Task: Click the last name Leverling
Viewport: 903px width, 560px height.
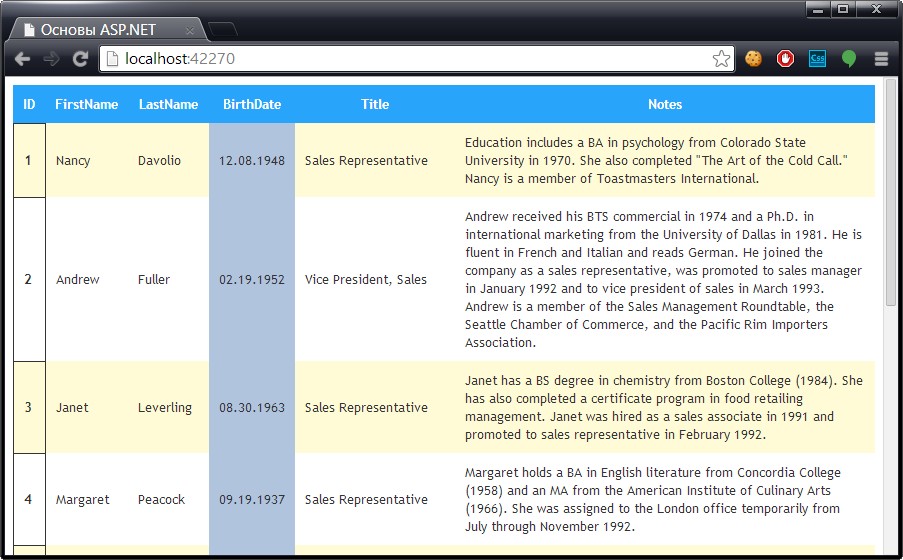Action: (x=165, y=408)
